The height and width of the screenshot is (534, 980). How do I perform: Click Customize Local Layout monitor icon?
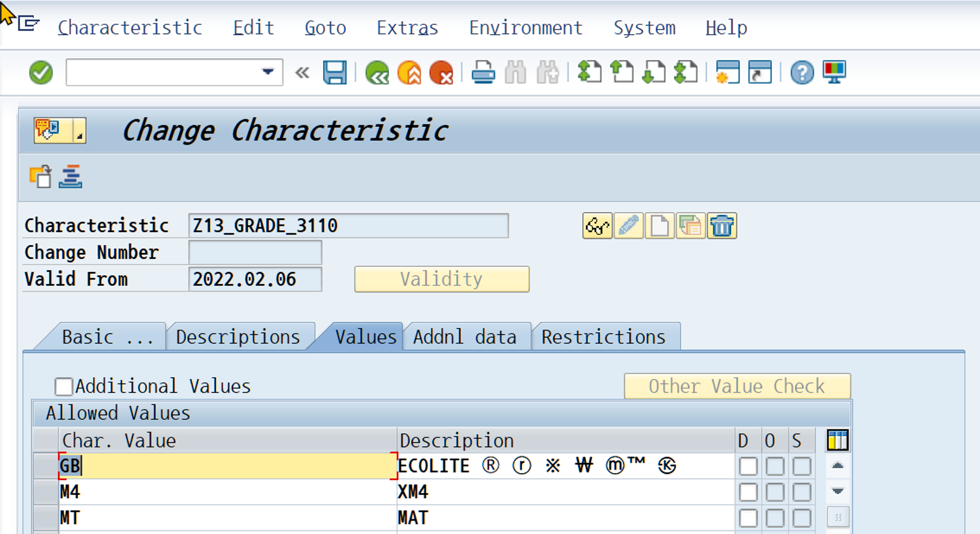834,73
